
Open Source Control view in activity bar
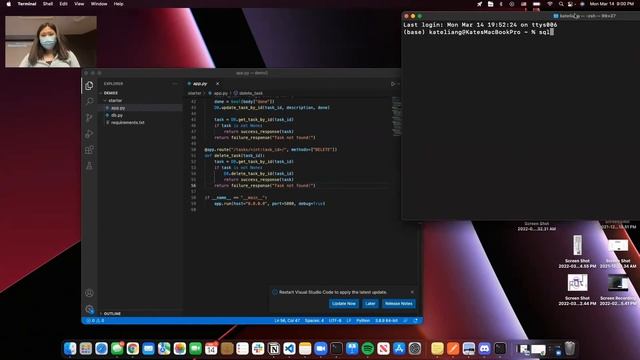(x=89, y=118)
